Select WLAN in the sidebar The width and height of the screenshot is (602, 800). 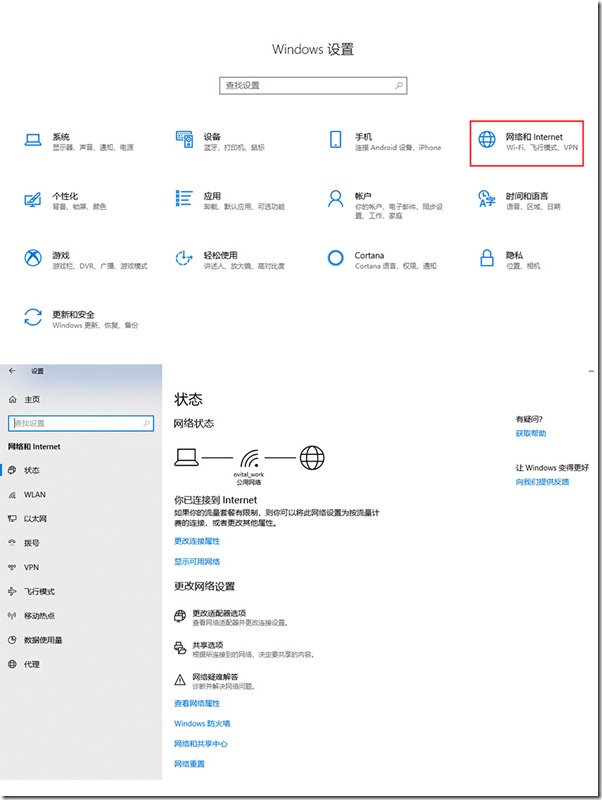(x=35, y=494)
